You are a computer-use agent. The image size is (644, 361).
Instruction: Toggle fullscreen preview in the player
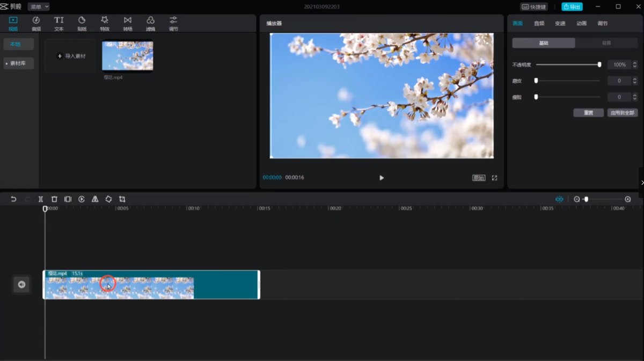494,178
